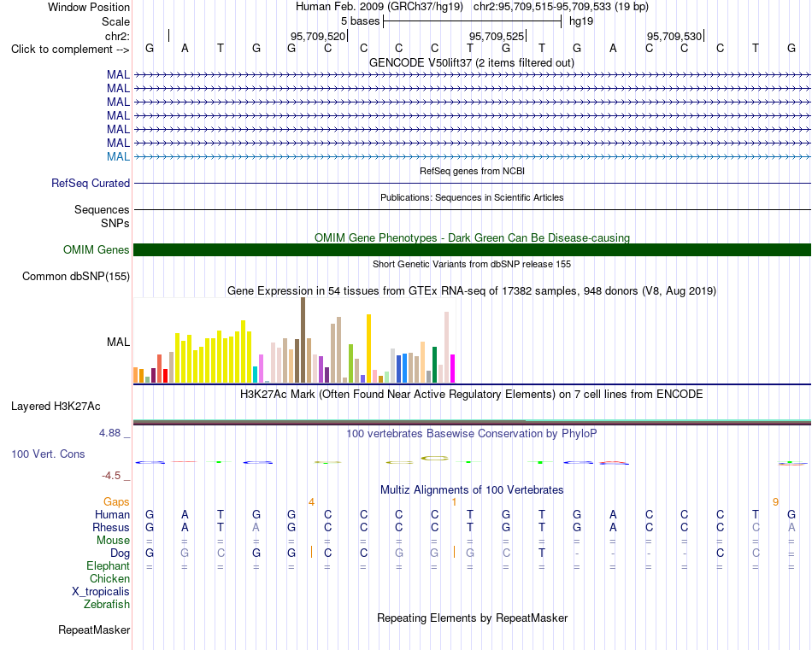Image resolution: width=812 pixels, height=650 pixels.
Task: Select the Layered H3K27Ac track label
Action: pos(56,407)
